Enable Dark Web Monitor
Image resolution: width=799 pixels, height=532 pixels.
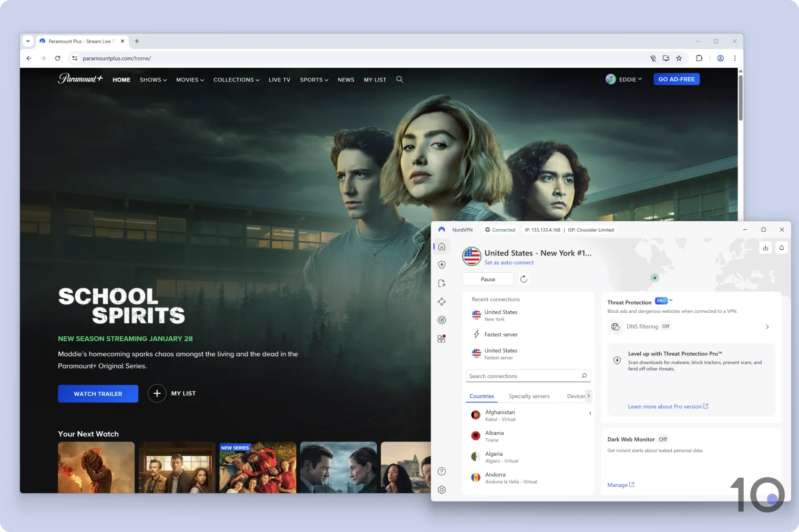(662, 439)
